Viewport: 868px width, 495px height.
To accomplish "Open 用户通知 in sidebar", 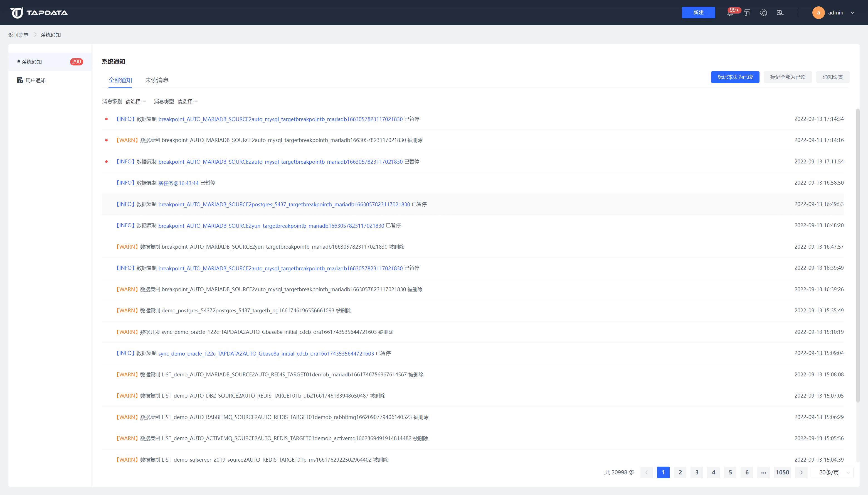I will (x=35, y=80).
